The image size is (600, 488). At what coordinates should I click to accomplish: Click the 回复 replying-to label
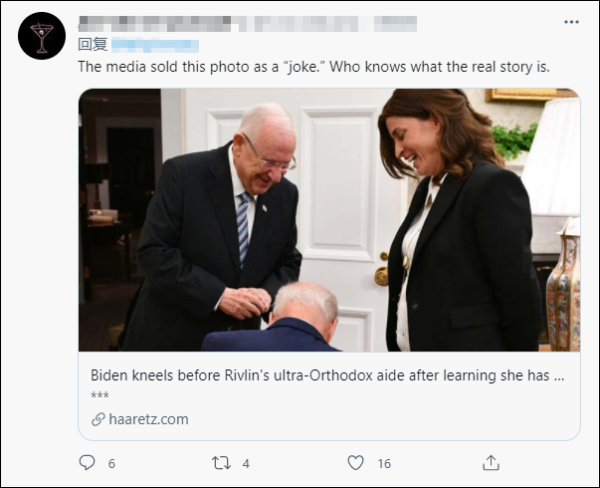(x=92, y=44)
